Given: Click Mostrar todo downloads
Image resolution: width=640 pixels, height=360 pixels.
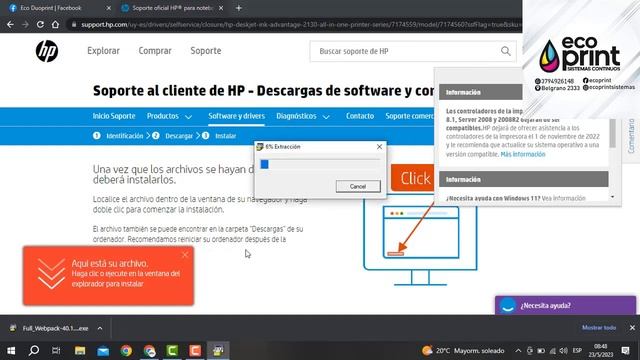Looking at the screenshot, I should coord(599,328).
